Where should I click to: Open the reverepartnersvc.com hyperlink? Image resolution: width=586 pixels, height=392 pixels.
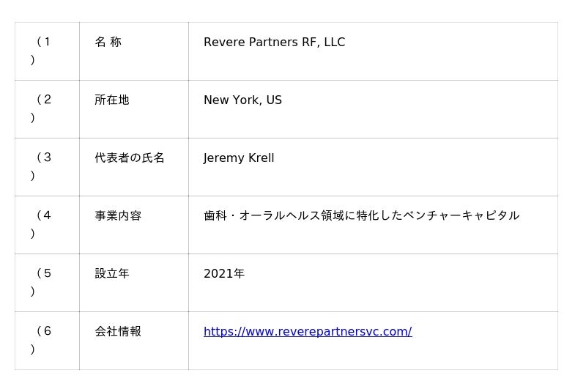(x=308, y=331)
